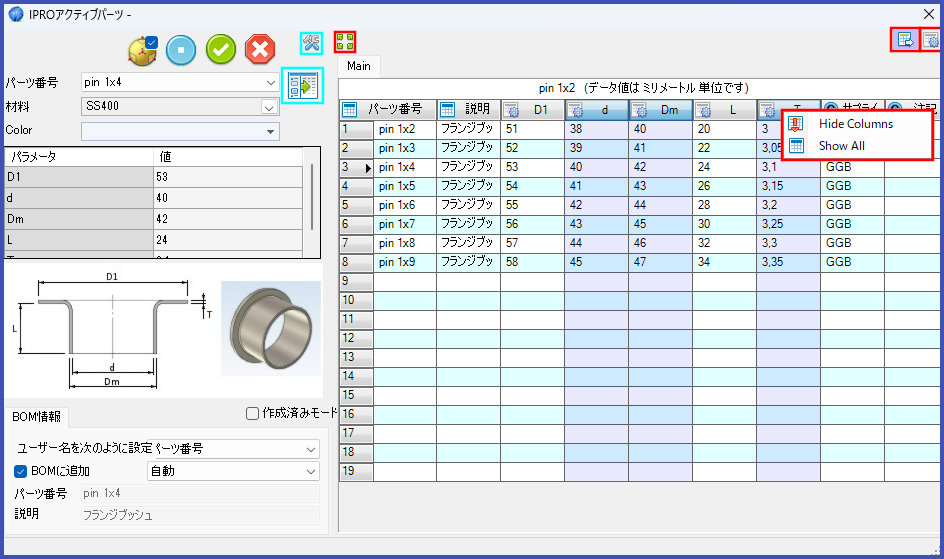The height and width of the screenshot is (559, 944).
Task: Click the L column header gear icon
Action: (703, 110)
